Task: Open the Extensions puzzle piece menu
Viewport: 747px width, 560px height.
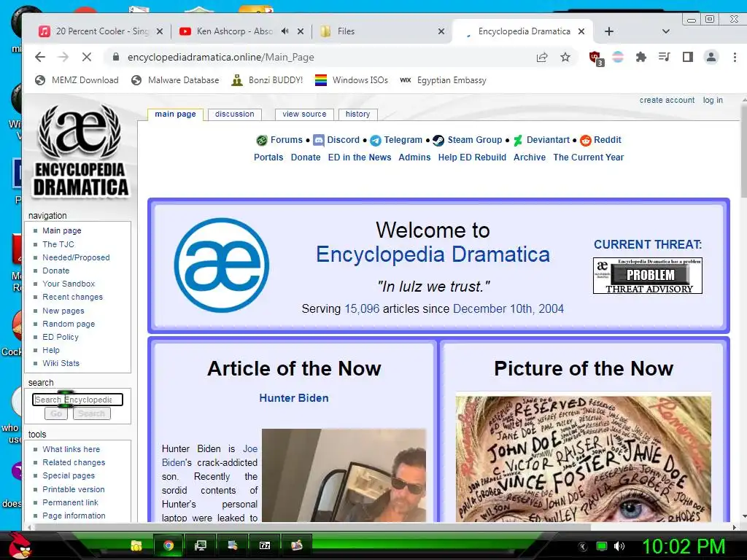Action: [640, 57]
